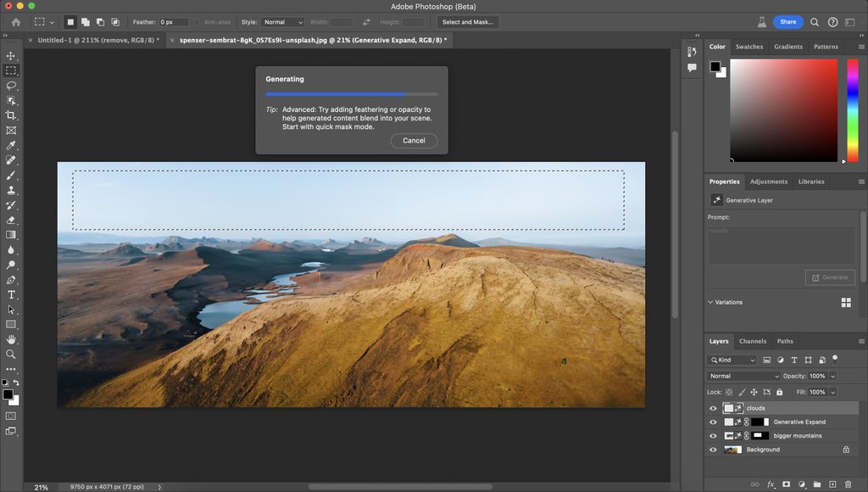Add a layer mask

(786, 484)
